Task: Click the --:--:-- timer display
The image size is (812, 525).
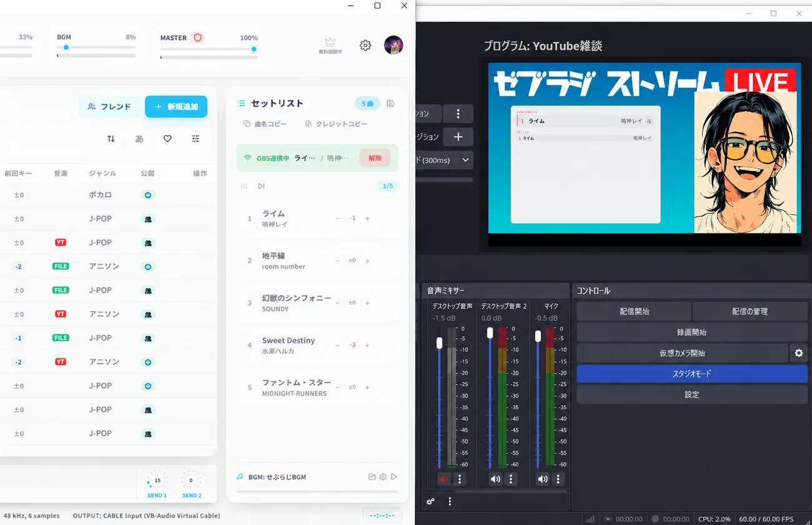Action: (382, 516)
